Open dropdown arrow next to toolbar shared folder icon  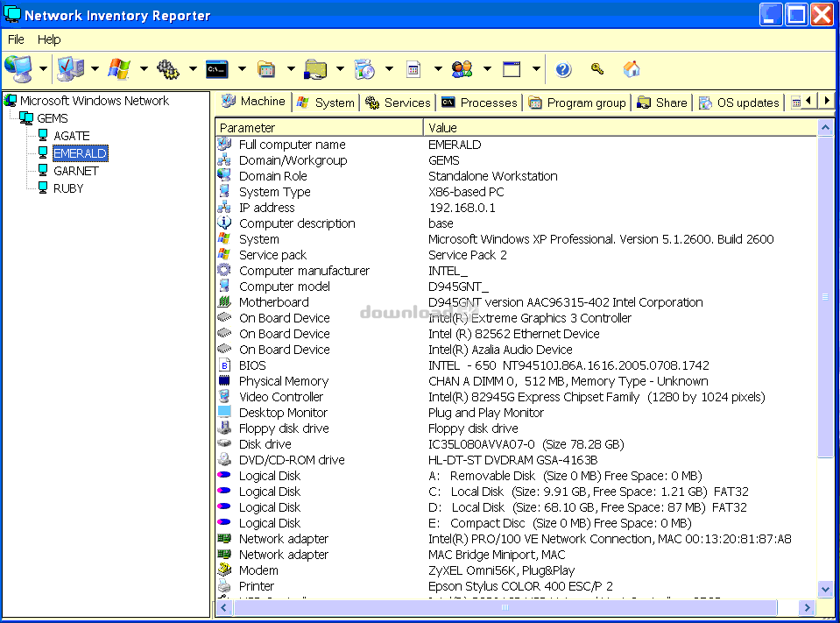tap(340, 68)
